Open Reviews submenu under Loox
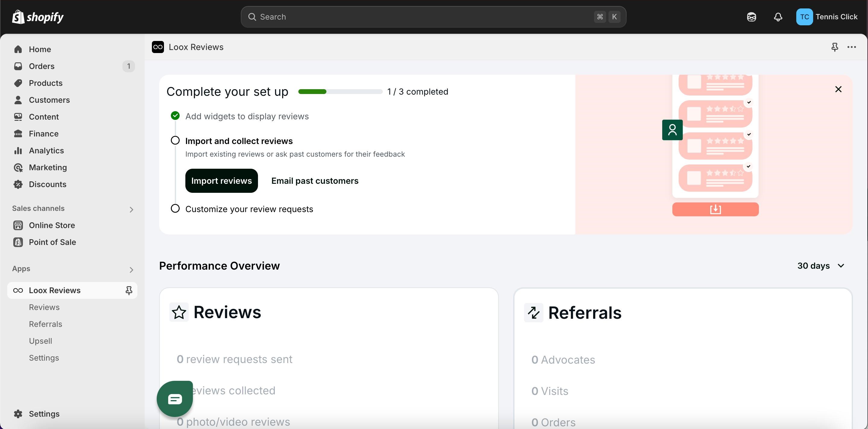The width and height of the screenshot is (868, 429). (44, 307)
